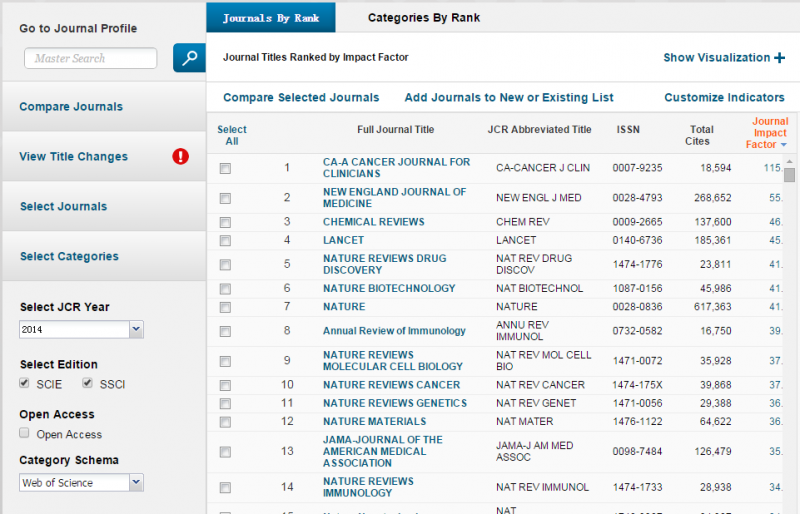Check the Annual Review of Immunology row box
Screen dimensions: 800x514
[x=225, y=331]
